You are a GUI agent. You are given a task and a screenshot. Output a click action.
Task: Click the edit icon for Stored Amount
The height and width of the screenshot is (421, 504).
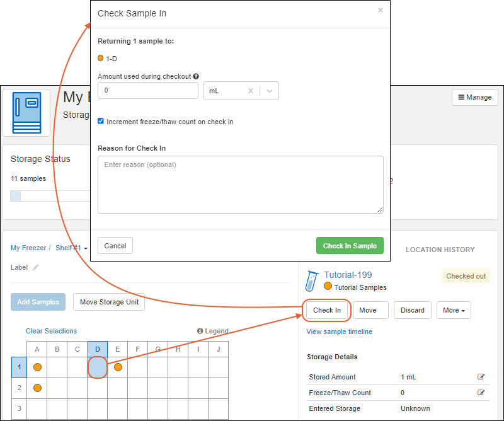pos(481,377)
